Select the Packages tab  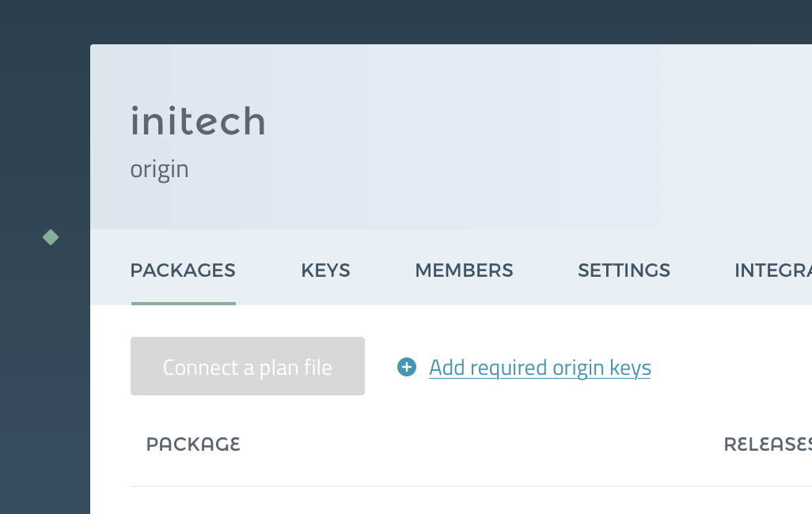pos(183,270)
